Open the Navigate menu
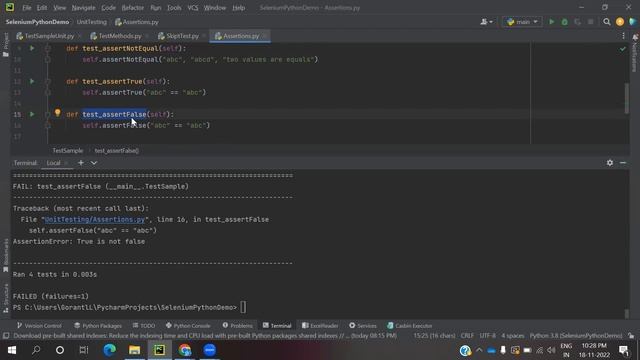The height and width of the screenshot is (360, 640). click(83, 8)
